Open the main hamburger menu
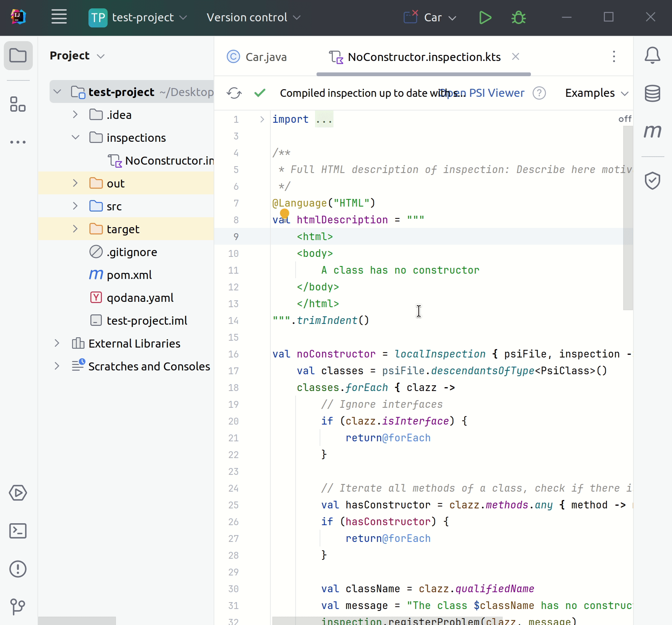This screenshot has height=625, width=672. (x=59, y=17)
